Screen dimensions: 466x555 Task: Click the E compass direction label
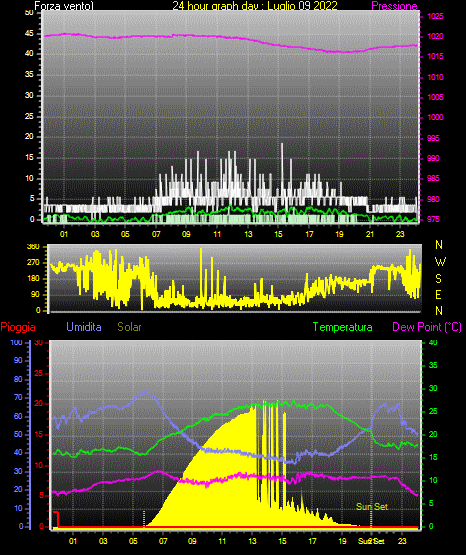click(x=438, y=294)
